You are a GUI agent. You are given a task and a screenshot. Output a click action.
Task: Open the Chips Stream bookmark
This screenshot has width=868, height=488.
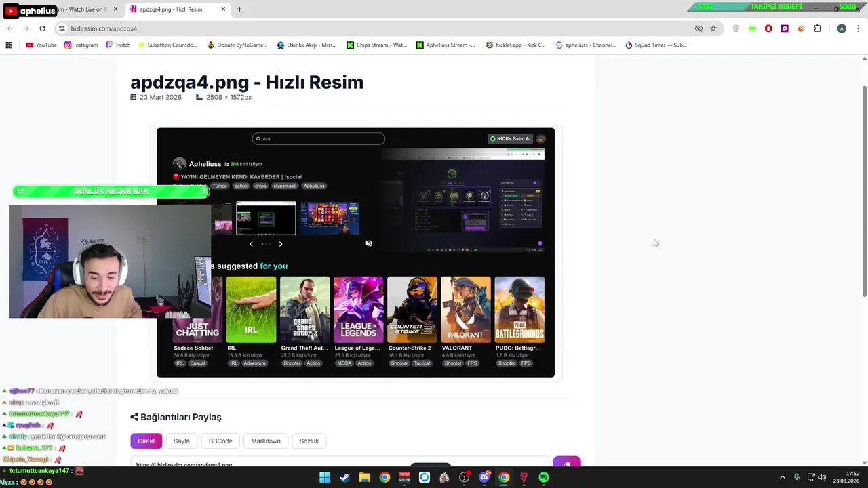coord(376,45)
